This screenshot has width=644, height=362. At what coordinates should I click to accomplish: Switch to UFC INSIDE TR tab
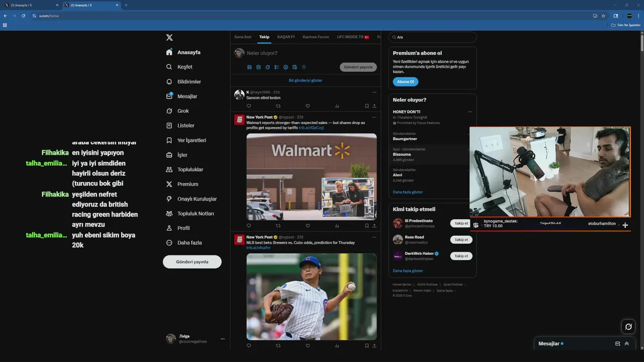click(353, 37)
